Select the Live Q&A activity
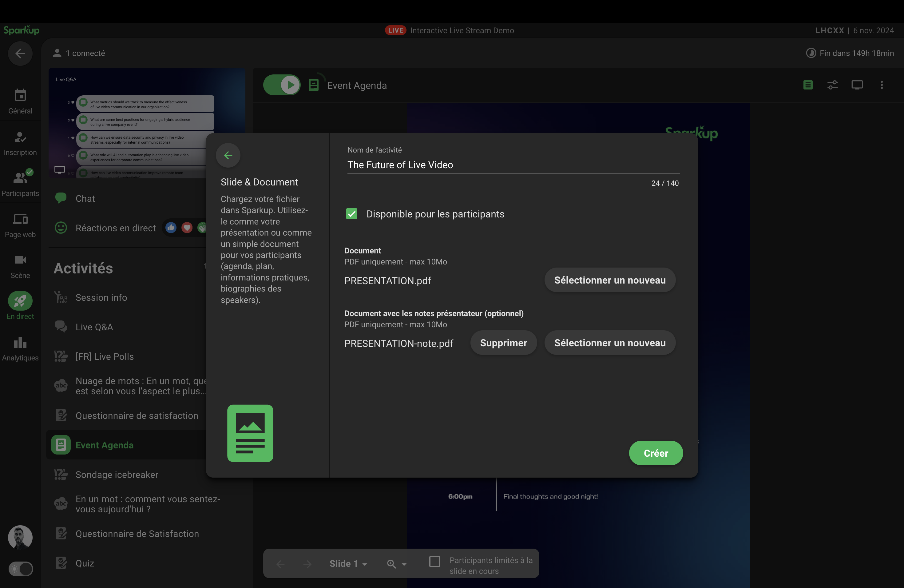904x588 pixels. 94,327
